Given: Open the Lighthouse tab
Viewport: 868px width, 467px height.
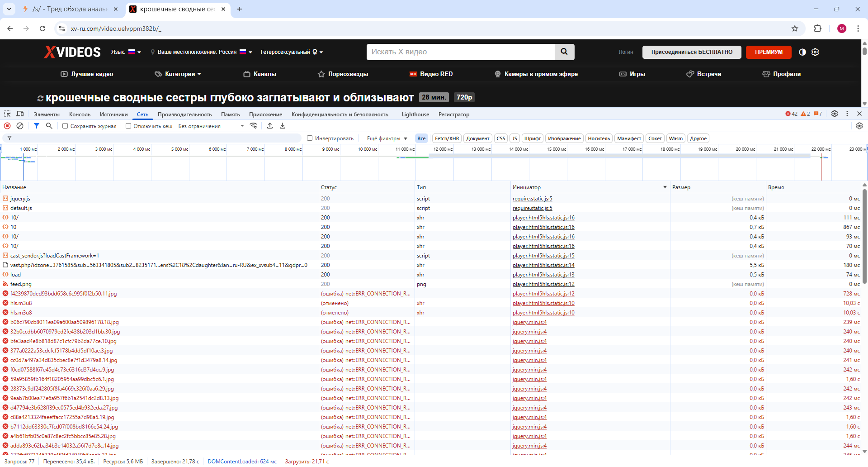Looking at the screenshot, I should 415,114.
